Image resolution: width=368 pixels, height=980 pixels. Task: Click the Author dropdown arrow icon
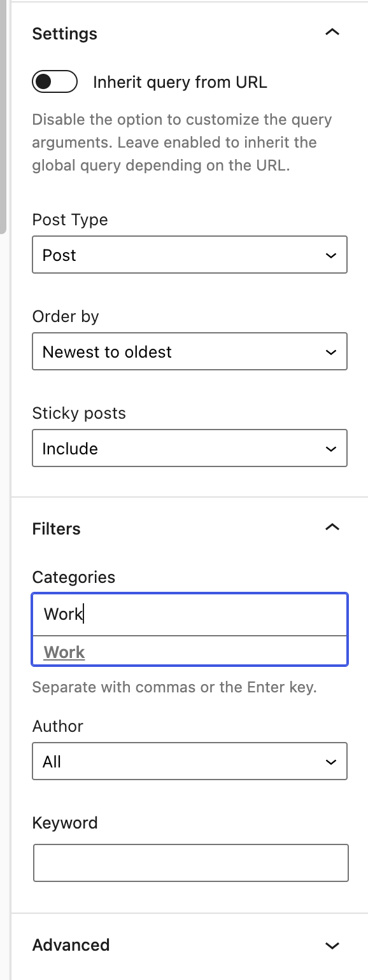pyautogui.click(x=330, y=761)
